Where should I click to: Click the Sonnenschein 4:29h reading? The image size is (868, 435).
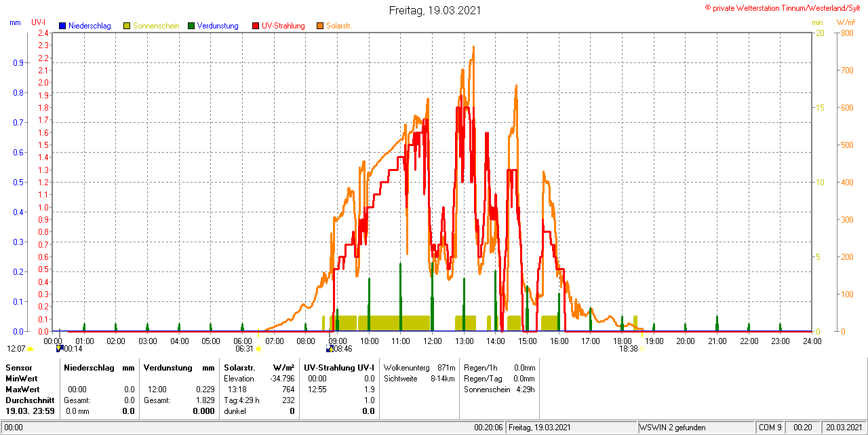tap(500, 390)
